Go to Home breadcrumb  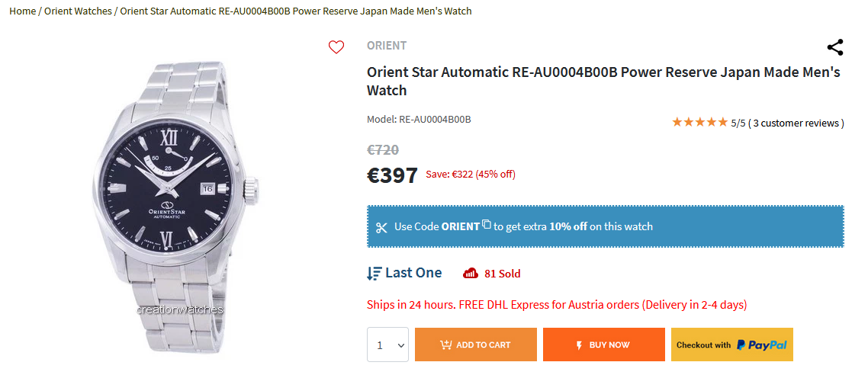pos(22,11)
